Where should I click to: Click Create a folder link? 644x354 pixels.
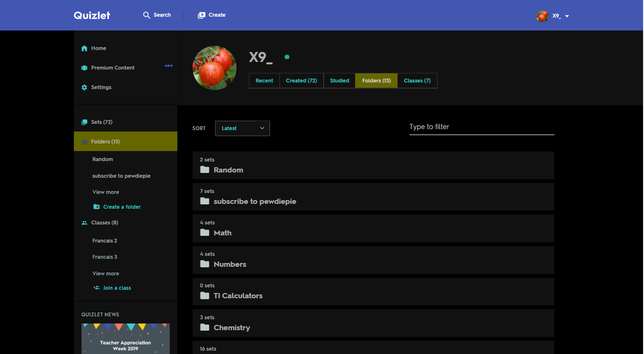(122, 207)
